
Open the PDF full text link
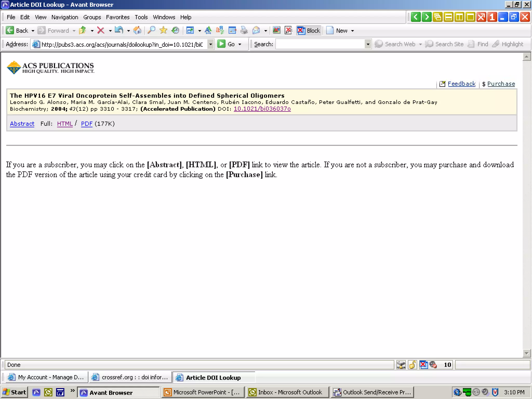click(x=87, y=124)
